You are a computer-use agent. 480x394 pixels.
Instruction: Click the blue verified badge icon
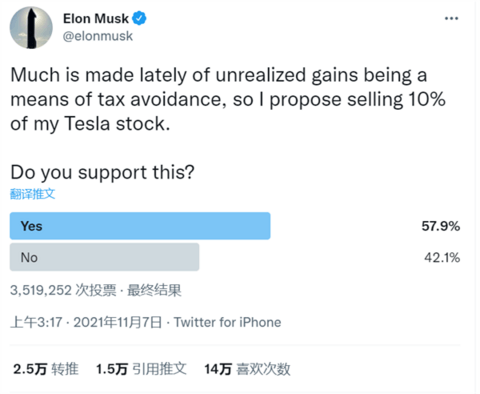[x=139, y=18]
